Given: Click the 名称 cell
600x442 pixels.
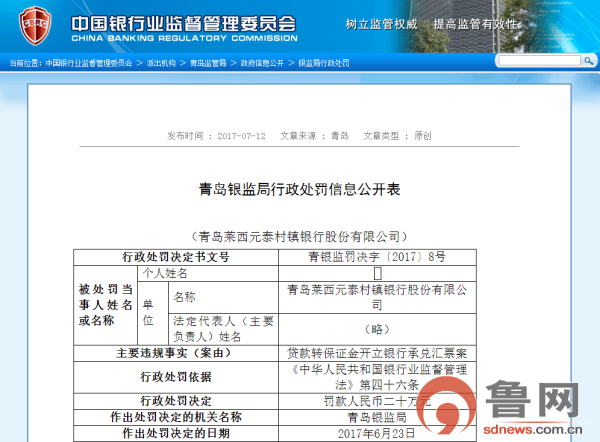Looking at the screenshot, I should (223, 297).
